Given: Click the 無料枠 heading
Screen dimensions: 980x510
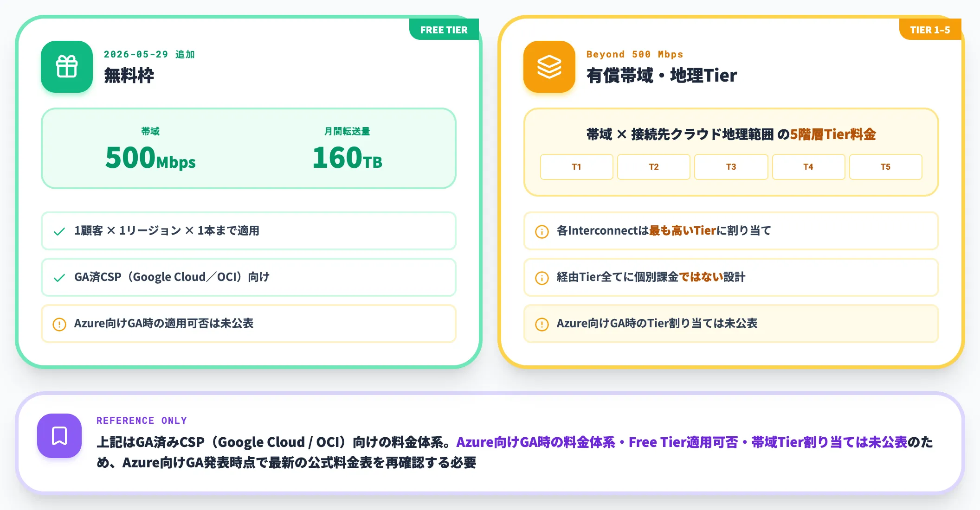Looking at the screenshot, I should (x=129, y=75).
